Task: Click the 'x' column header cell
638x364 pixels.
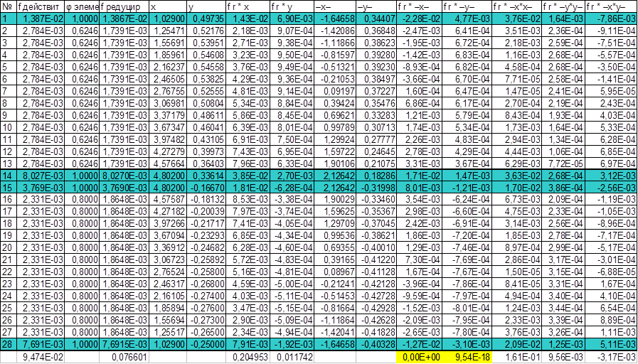Action: point(167,6)
